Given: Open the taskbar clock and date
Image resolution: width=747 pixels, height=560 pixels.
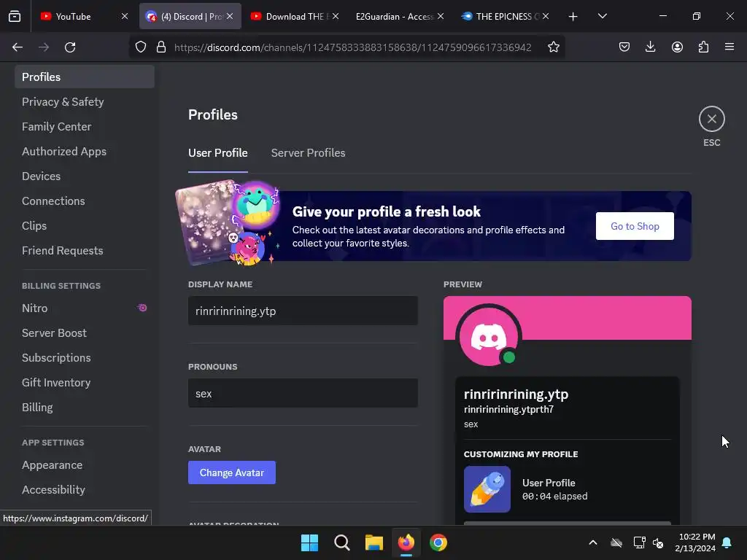Looking at the screenshot, I should tap(695, 542).
